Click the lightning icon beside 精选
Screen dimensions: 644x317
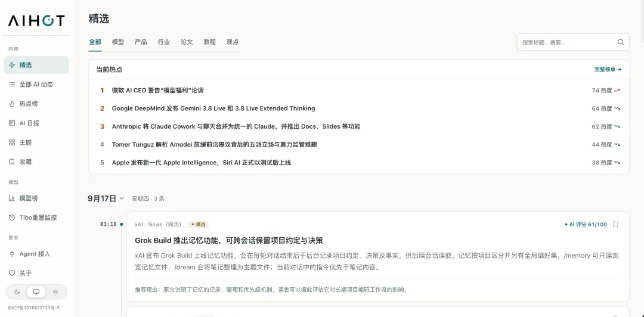(12, 65)
